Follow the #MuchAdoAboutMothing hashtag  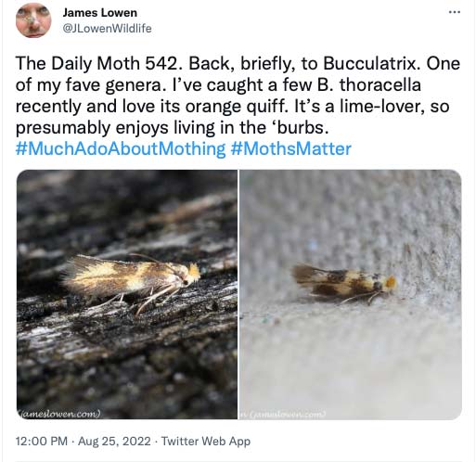tap(121, 148)
